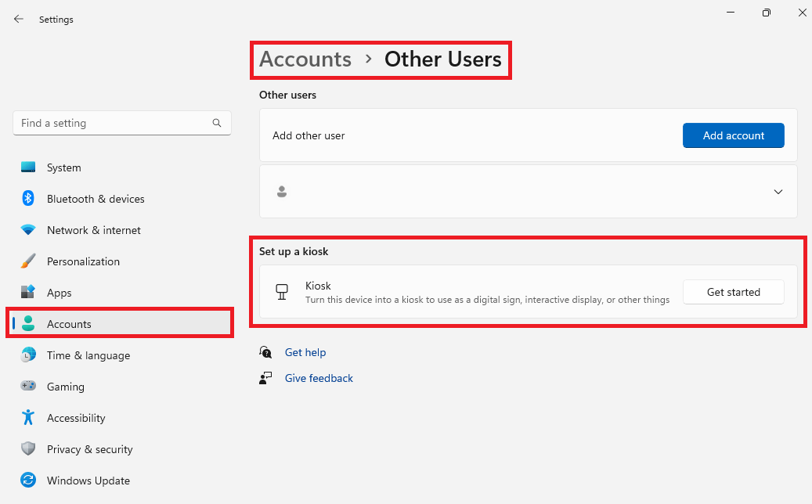Open Network & internet label
812x504 pixels.
pos(94,230)
